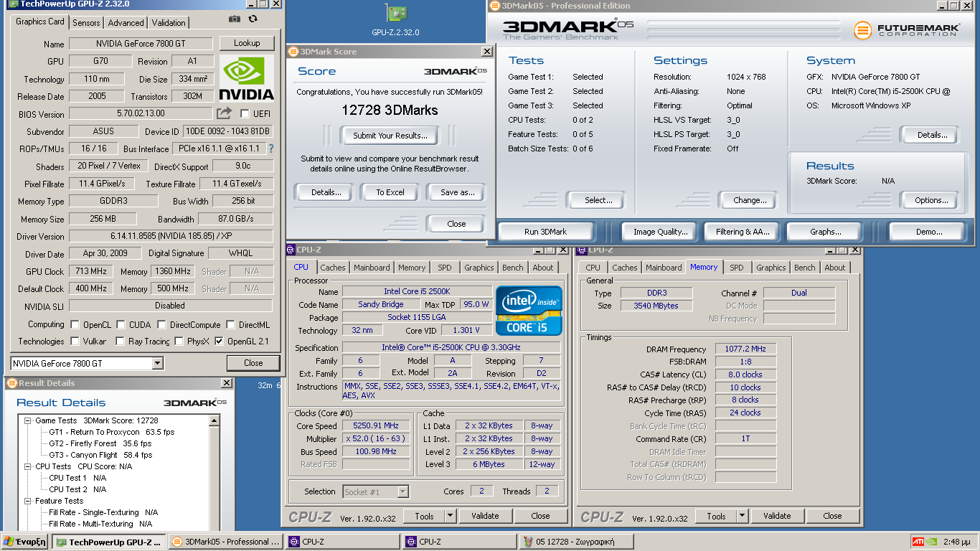Switch to GPU-Z Sensors tab
980x551 pixels.
87,23
